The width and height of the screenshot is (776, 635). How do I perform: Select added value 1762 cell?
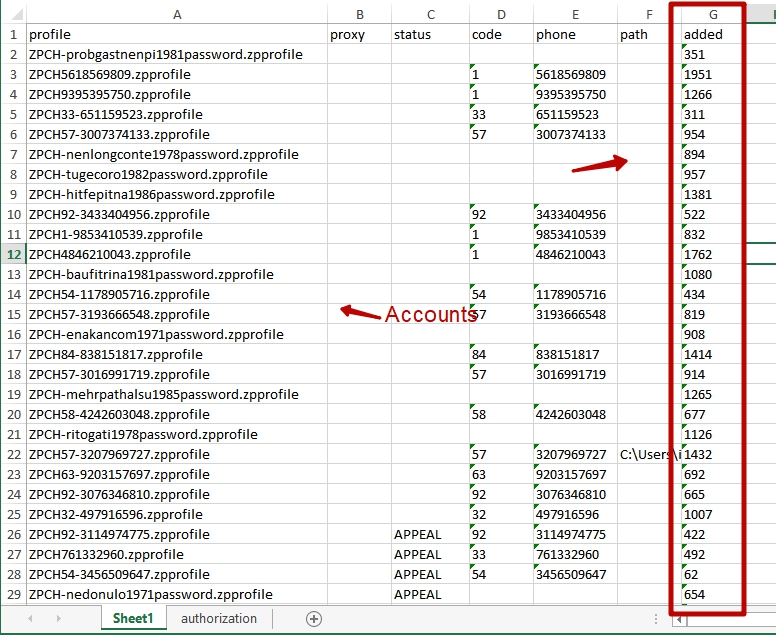tap(712, 254)
